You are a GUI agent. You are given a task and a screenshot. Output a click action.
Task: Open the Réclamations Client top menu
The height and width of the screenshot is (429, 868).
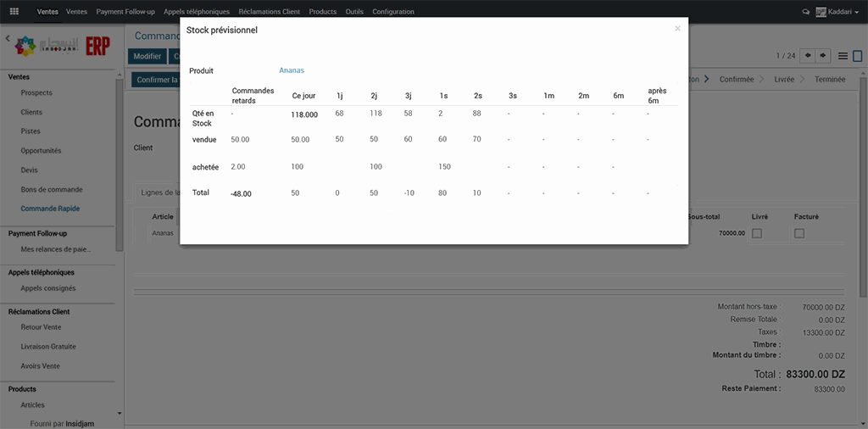click(270, 12)
